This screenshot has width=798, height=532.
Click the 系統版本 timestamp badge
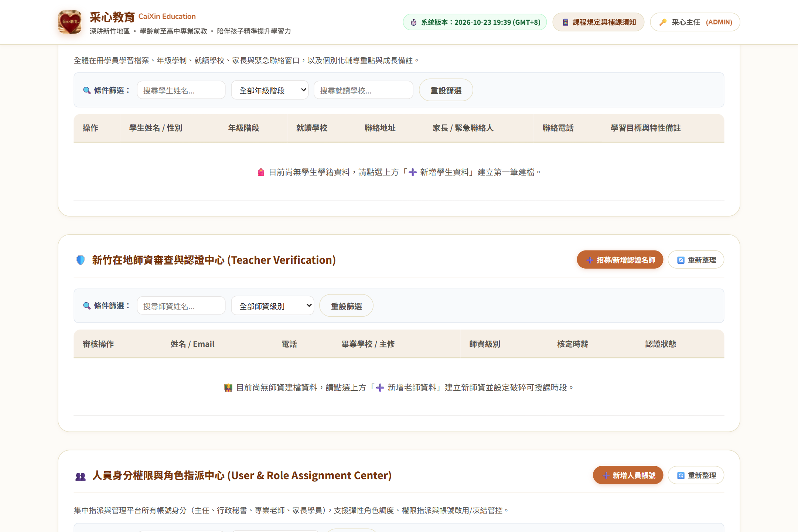pyautogui.click(x=475, y=22)
